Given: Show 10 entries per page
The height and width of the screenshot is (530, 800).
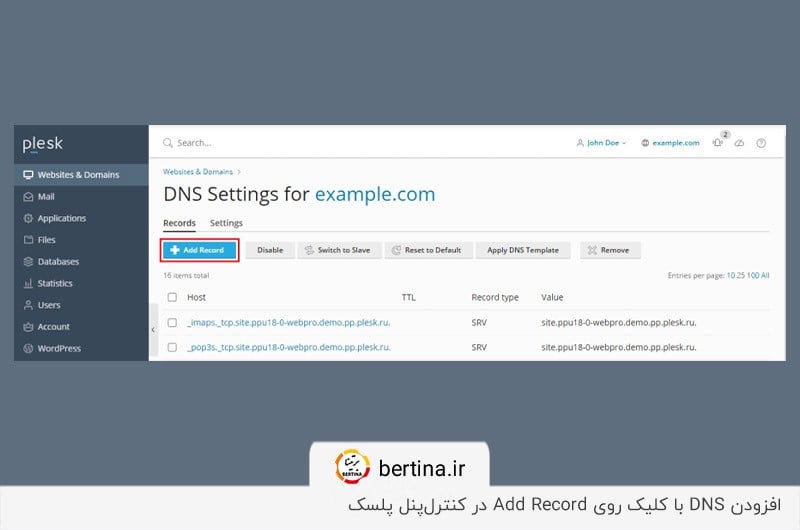Looking at the screenshot, I should [x=731, y=275].
